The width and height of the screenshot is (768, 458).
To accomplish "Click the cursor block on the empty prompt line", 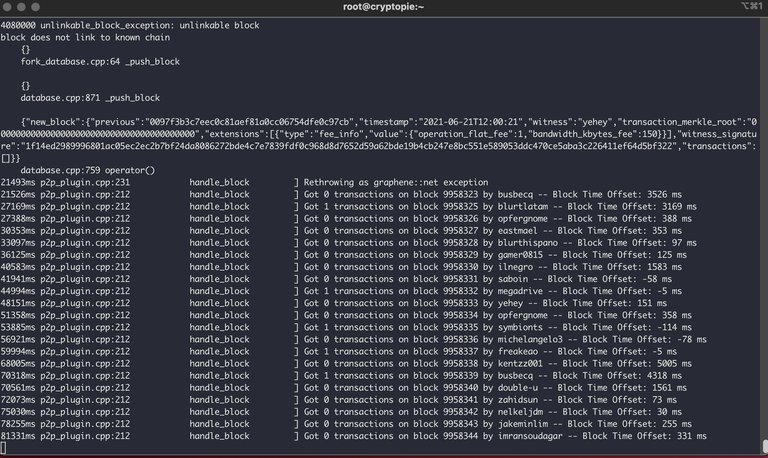I will tap(3, 447).
